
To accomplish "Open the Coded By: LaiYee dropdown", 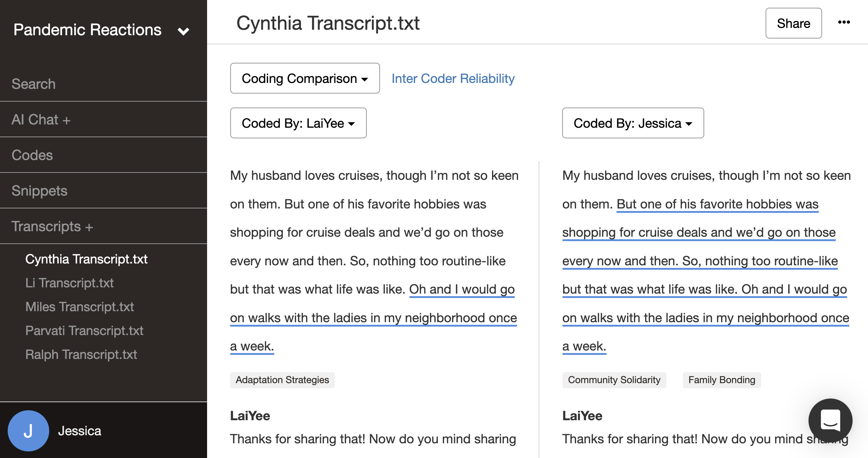I will [x=298, y=123].
